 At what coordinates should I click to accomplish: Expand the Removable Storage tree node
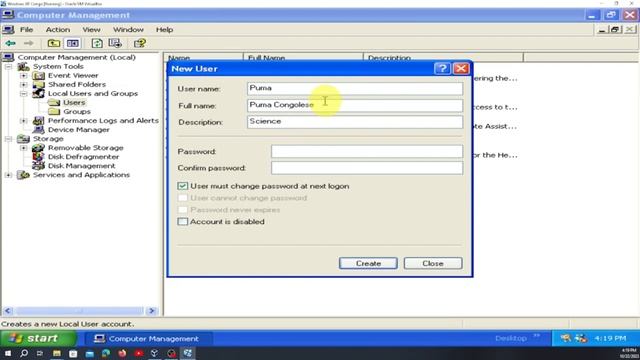pos(24,148)
